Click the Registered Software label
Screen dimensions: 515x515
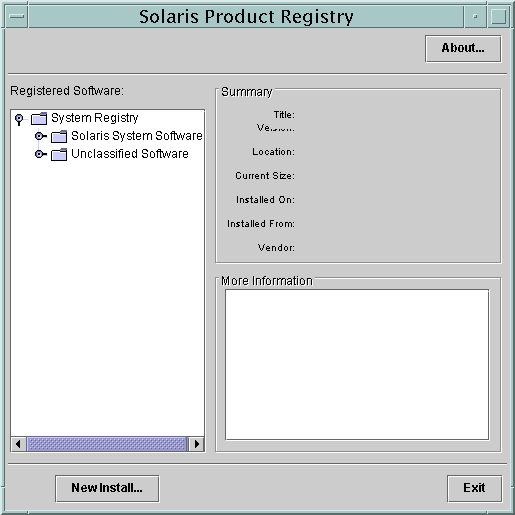pos(67,91)
